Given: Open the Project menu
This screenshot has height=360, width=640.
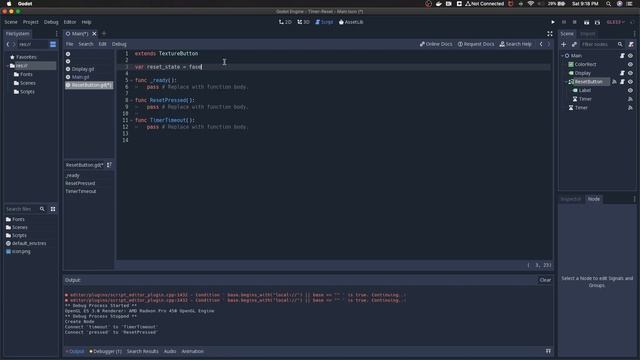Looking at the screenshot, I should tap(31, 22).
